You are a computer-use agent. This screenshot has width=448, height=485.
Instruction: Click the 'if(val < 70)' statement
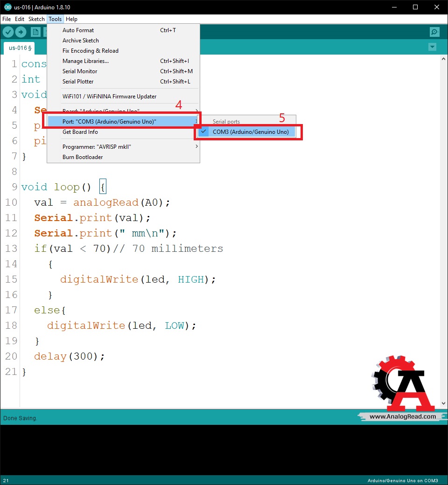72,249
